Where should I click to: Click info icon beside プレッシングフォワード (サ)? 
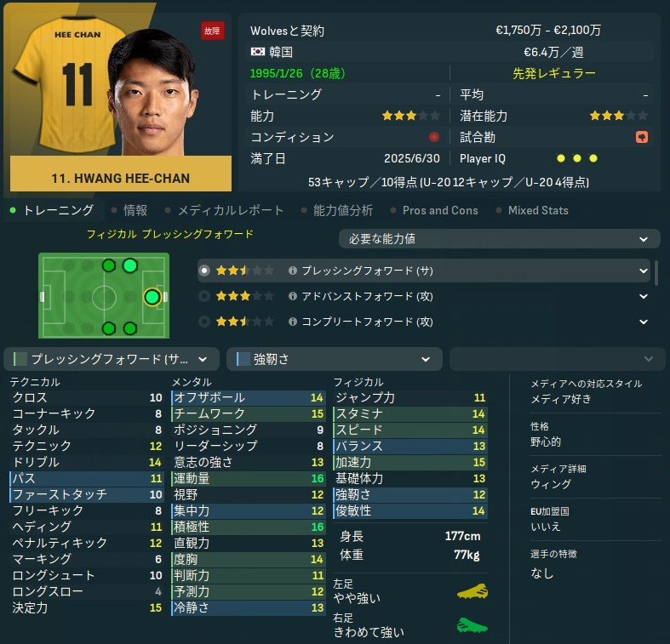click(x=293, y=271)
